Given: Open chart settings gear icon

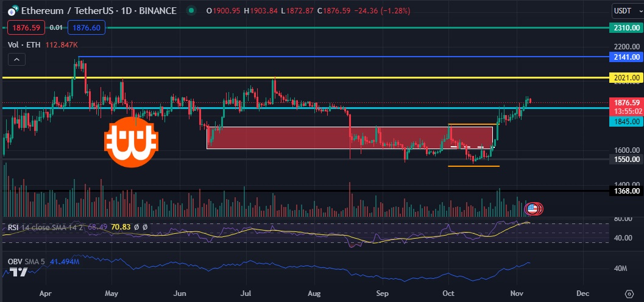Looking at the screenshot, I should click(629, 294).
